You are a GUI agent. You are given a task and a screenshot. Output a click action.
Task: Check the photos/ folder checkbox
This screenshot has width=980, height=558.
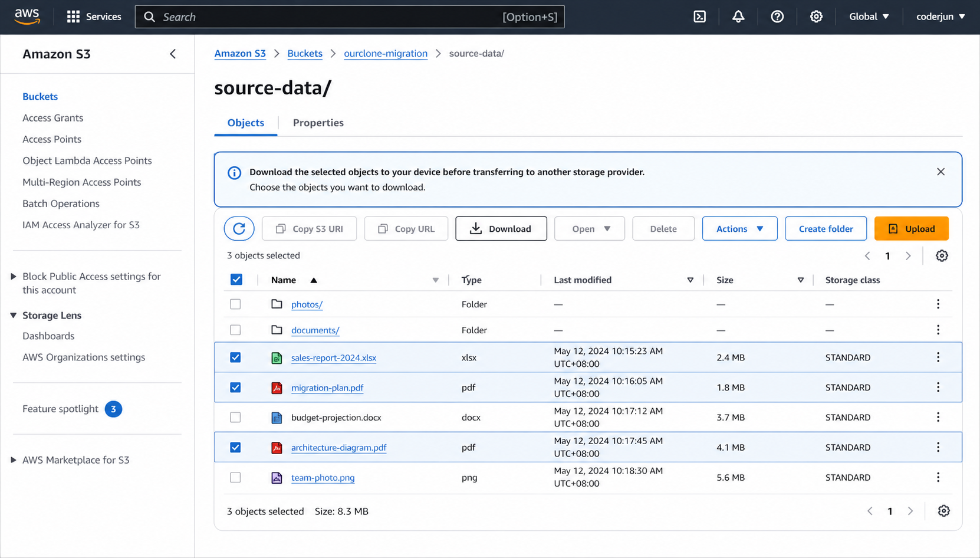(235, 304)
